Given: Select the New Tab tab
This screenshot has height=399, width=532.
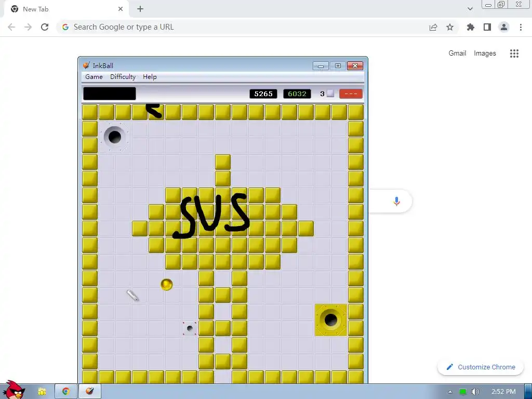Looking at the screenshot, I should (66, 9).
